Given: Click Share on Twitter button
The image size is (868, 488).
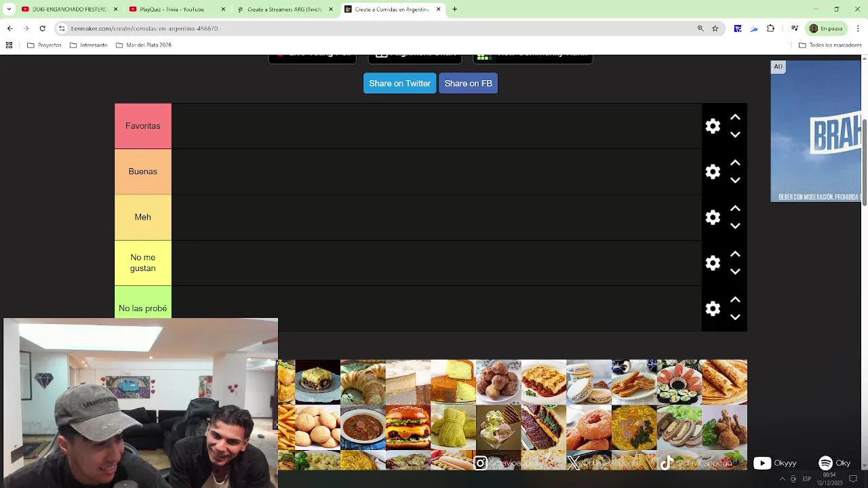Looking at the screenshot, I should pos(399,83).
